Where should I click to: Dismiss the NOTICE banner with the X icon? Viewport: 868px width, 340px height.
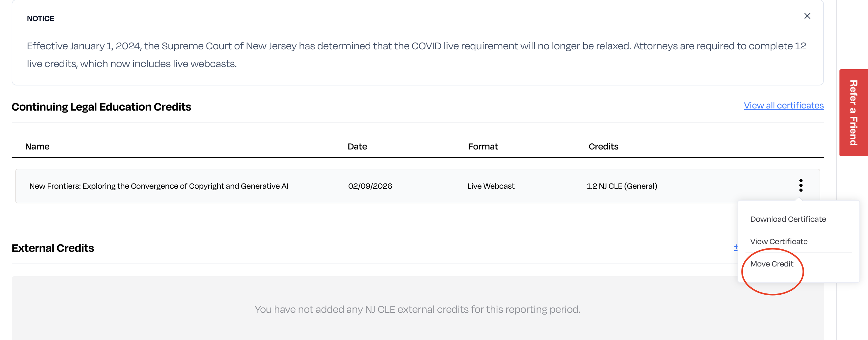tap(807, 16)
